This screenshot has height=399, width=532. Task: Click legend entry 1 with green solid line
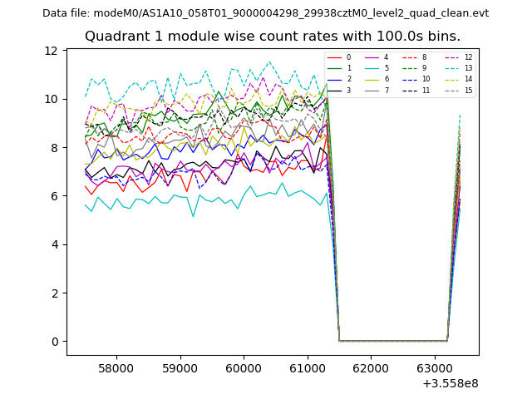[x=341, y=68]
